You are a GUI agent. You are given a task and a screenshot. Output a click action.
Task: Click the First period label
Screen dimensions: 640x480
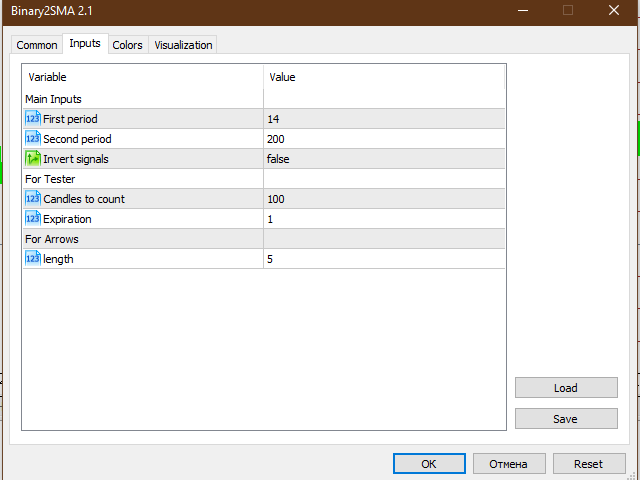click(70, 119)
